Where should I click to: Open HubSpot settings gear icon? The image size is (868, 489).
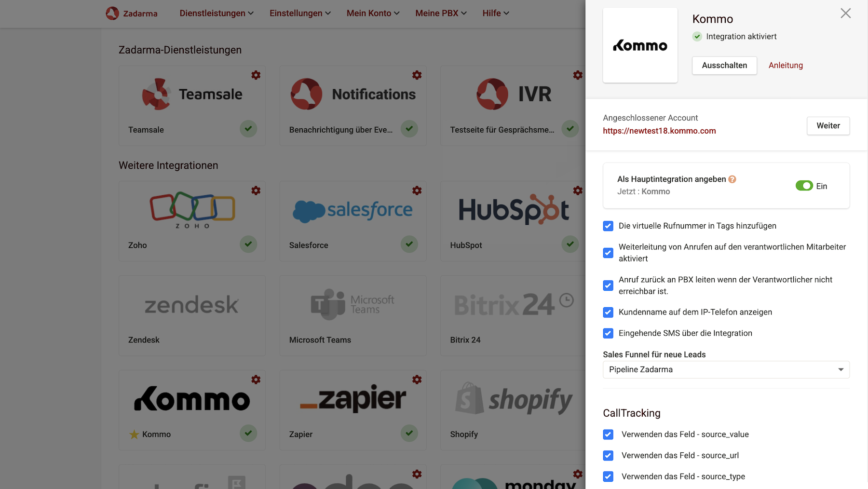(x=578, y=190)
